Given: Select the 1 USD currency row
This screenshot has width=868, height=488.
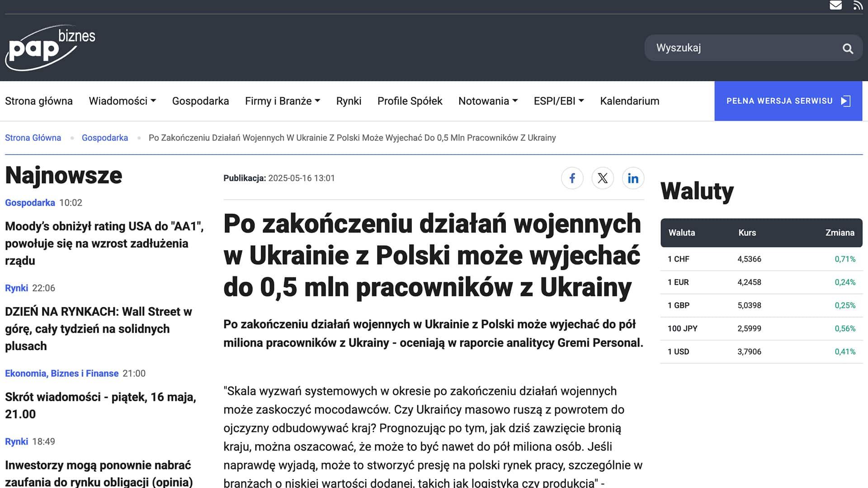Looking at the screenshot, I should (761, 352).
